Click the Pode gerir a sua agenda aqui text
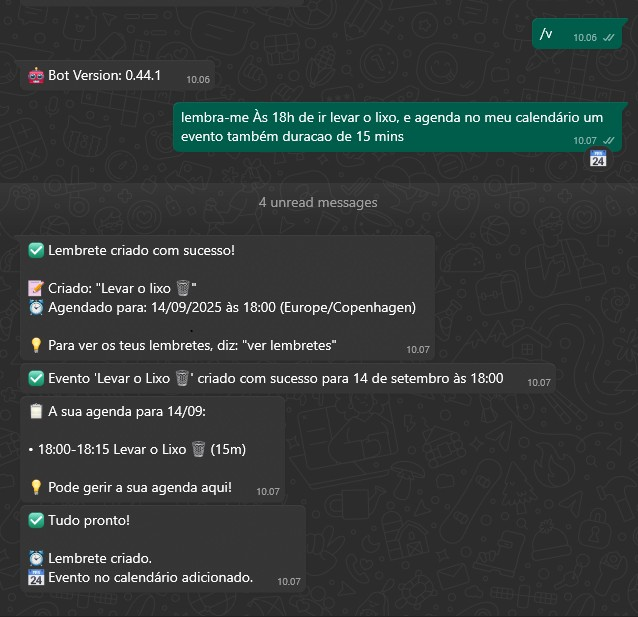 [x=140, y=488]
